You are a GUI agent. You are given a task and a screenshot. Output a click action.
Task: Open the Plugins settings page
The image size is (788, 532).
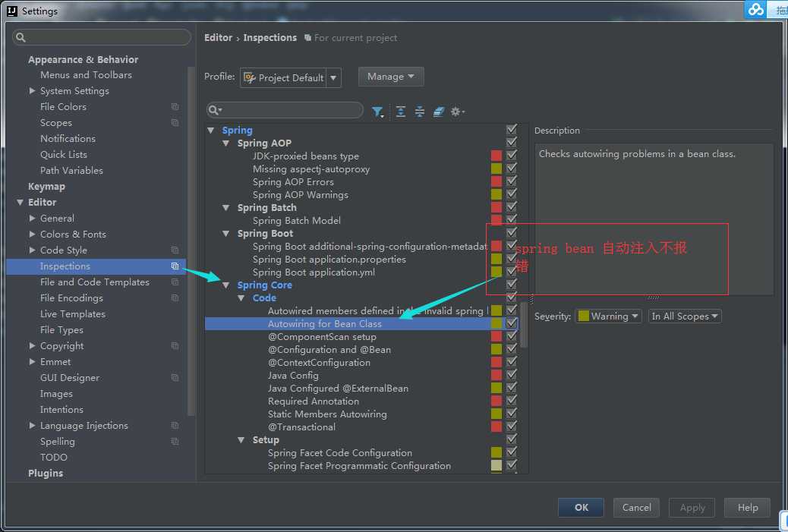[x=46, y=474]
